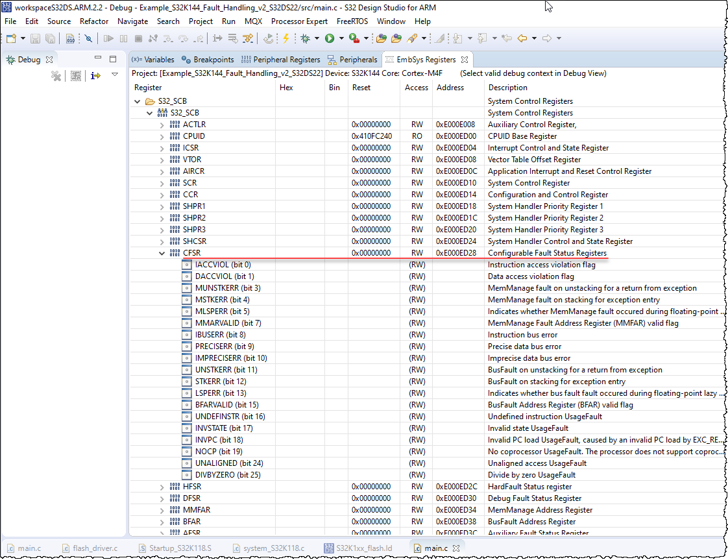Viewport: 728px width, 560px height.
Task: Launch debug session with the bug icon
Action: (305, 38)
